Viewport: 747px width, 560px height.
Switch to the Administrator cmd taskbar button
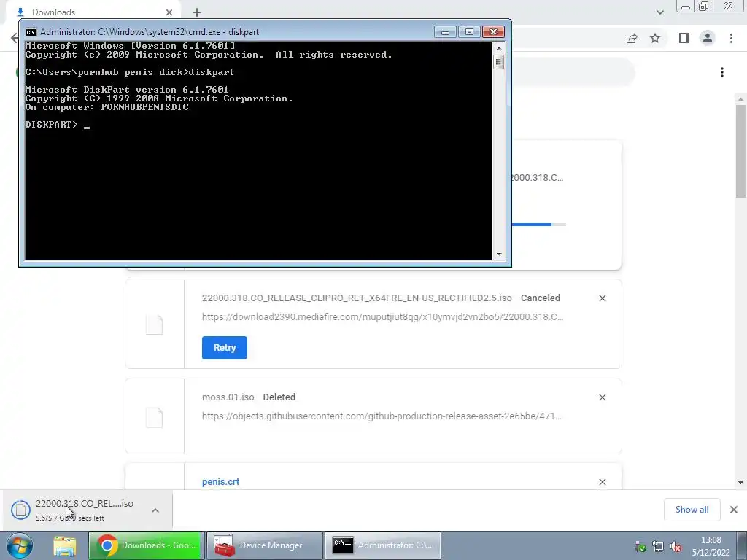pyautogui.click(x=383, y=545)
